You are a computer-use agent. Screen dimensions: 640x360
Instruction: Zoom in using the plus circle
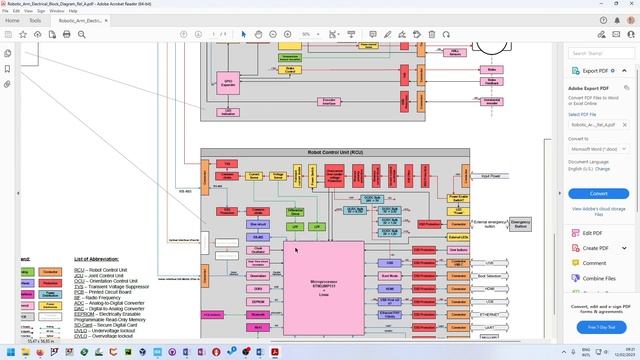[x=287, y=35]
